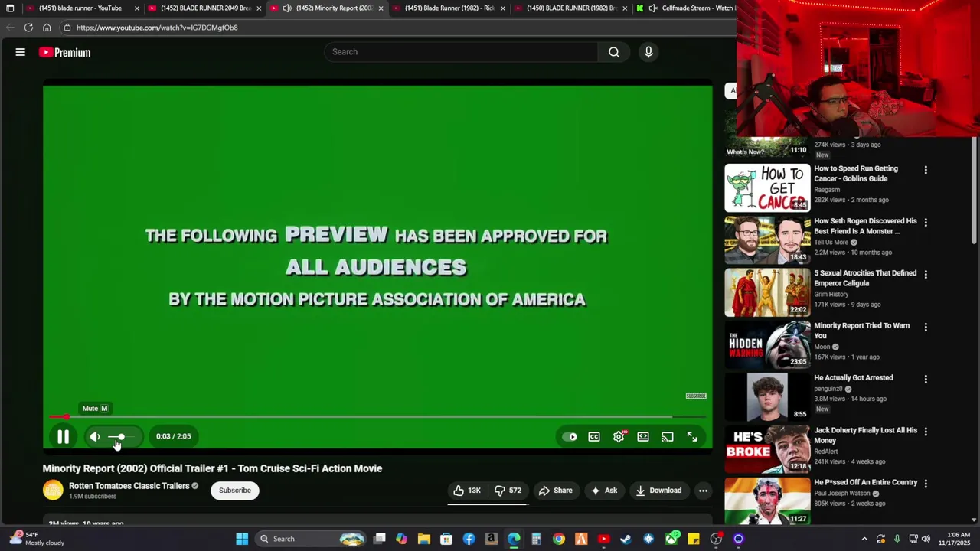Switch to (1450) BLADE RUNNER (1982) tab
980x551 pixels.
[x=571, y=8]
